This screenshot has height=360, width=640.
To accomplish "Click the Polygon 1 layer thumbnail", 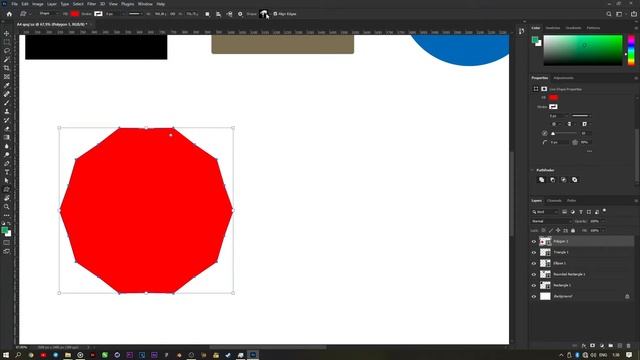I will click(545, 241).
